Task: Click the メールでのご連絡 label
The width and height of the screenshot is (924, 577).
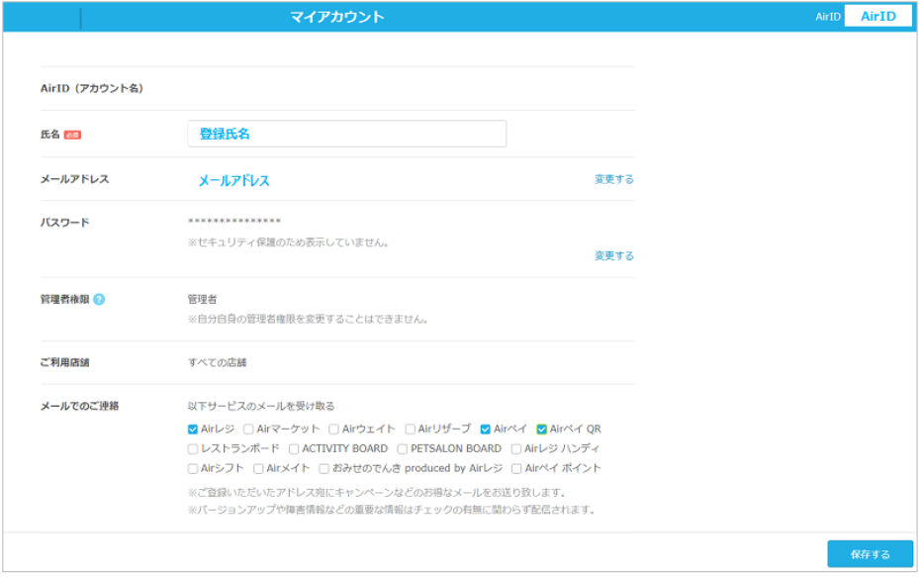Action: 79,406
